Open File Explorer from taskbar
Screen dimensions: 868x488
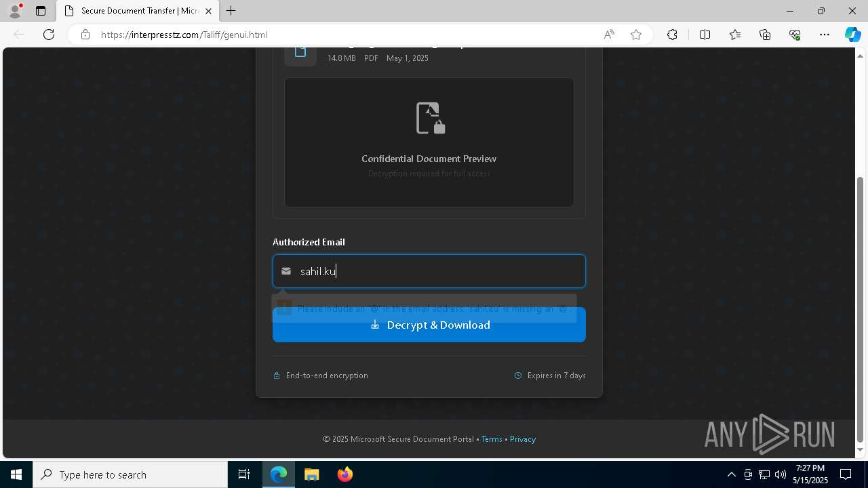[312, 474]
